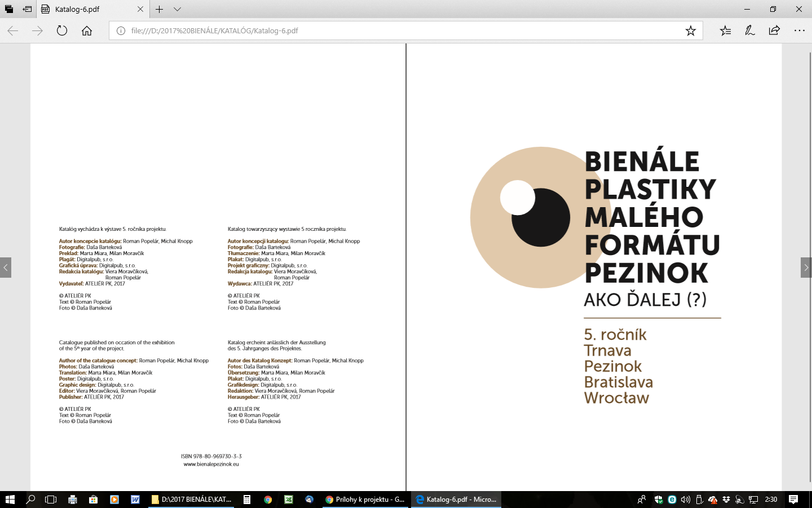Share this PDF page
Screen dimensions: 812x508
(774, 31)
